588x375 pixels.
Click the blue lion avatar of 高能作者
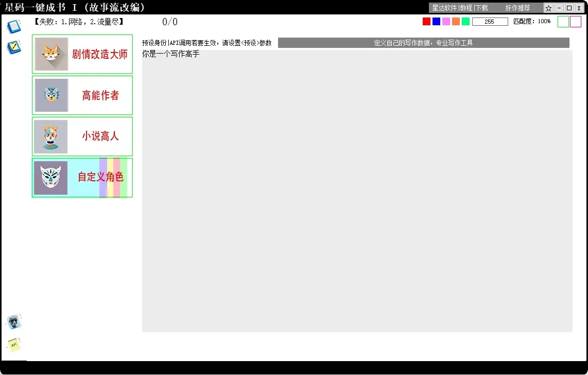point(51,95)
